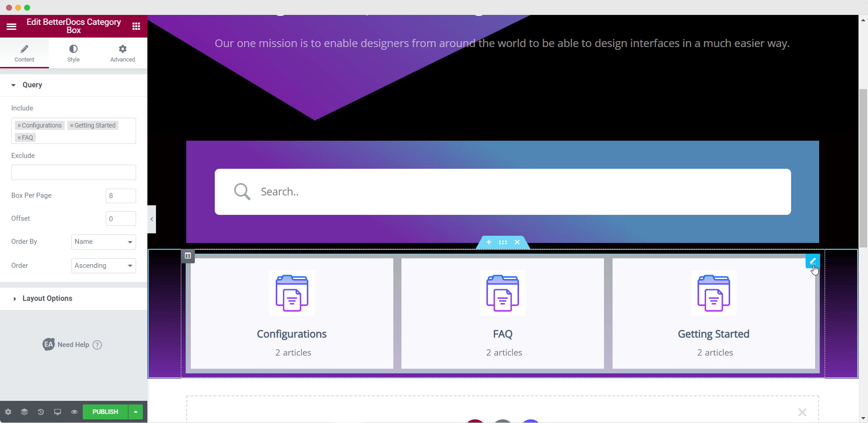Screen dimensions: 868x423
Task: Click the blue pencil edit icon on widget
Action: tap(812, 261)
